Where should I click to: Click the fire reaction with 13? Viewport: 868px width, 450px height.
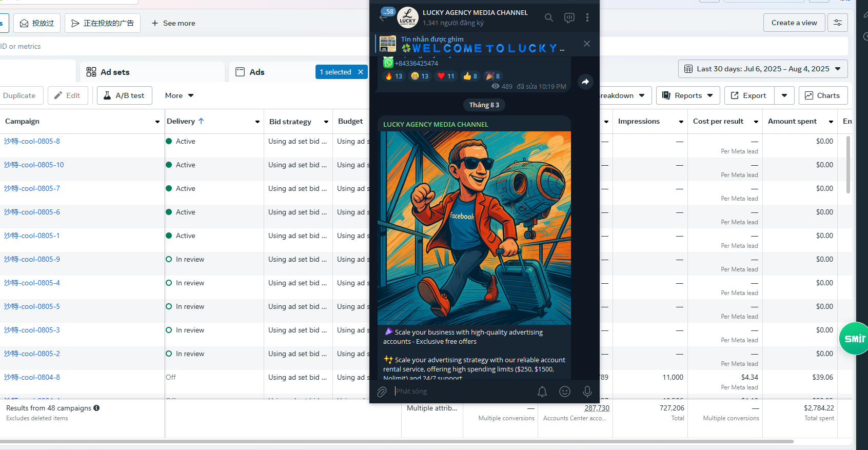[x=393, y=76]
